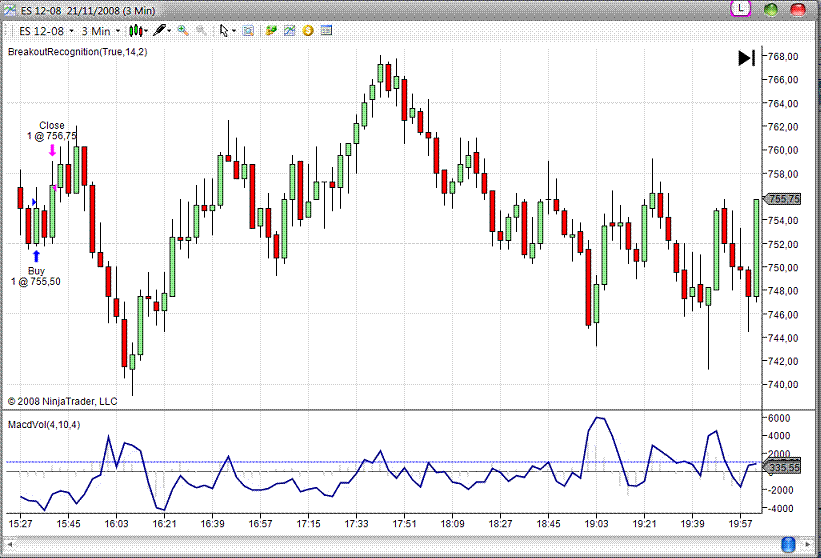
Task: Click the 16:03 time axis label
Action: click(x=116, y=524)
